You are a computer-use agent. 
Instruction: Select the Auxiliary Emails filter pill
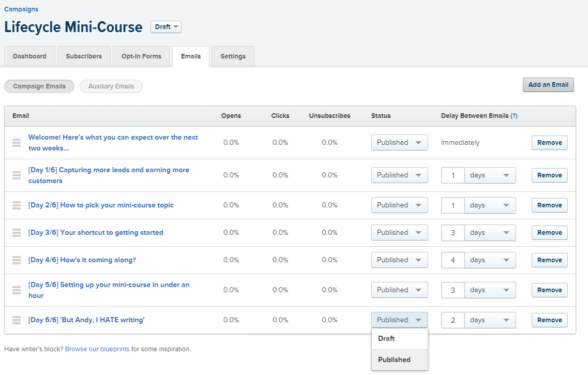[111, 86]
